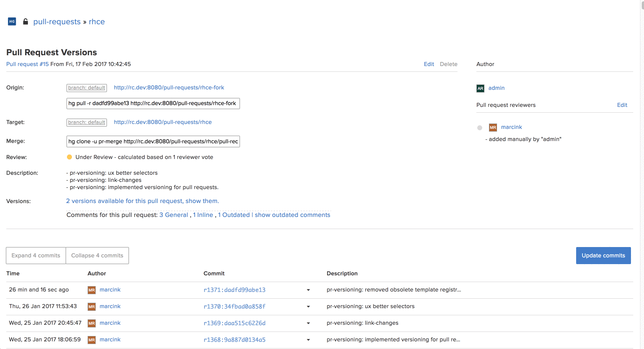The height and width of the screenshot is (349, 644).
Task: Click the admin author avatar icon
Action: pyautogui.click(x=480, y=88)
